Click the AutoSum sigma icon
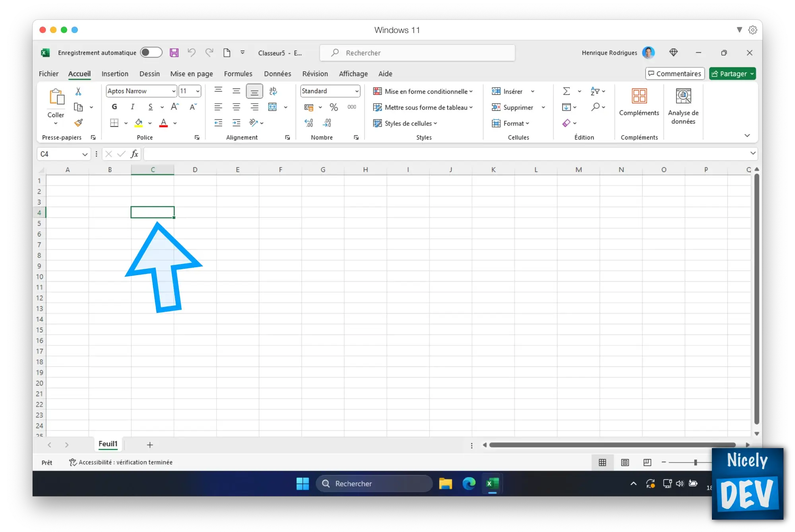Screen dimensions: 795x532 tap(566, 91)
